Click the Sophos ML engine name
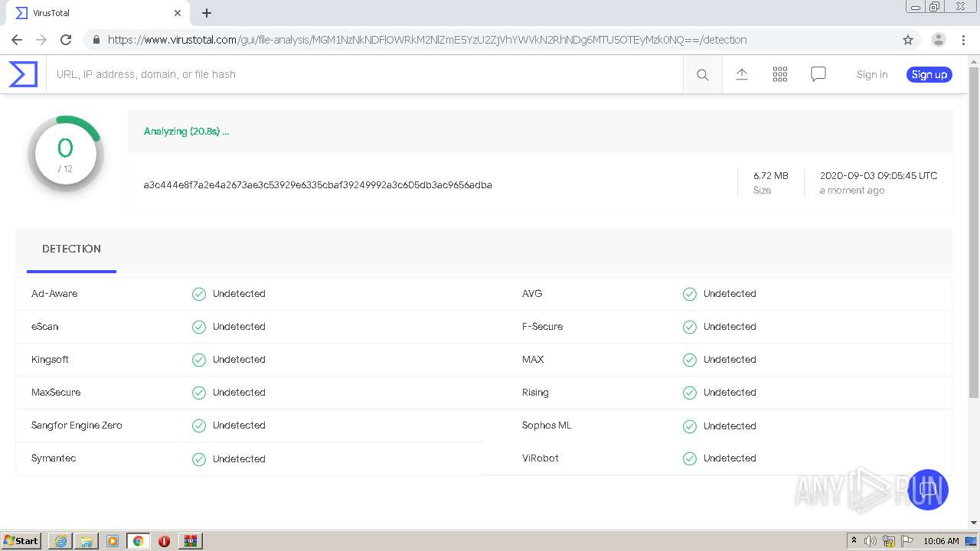This screenshot has height=551, width=980. pyautogui.click(x=547, y=425)
